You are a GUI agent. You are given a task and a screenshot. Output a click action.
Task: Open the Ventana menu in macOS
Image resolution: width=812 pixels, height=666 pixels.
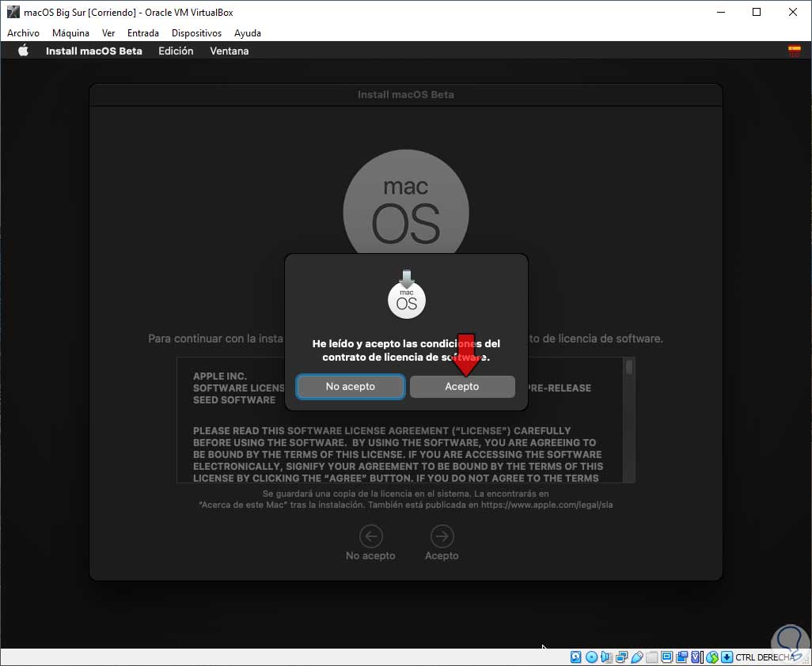pyautogui.click(x=229, y=51)
